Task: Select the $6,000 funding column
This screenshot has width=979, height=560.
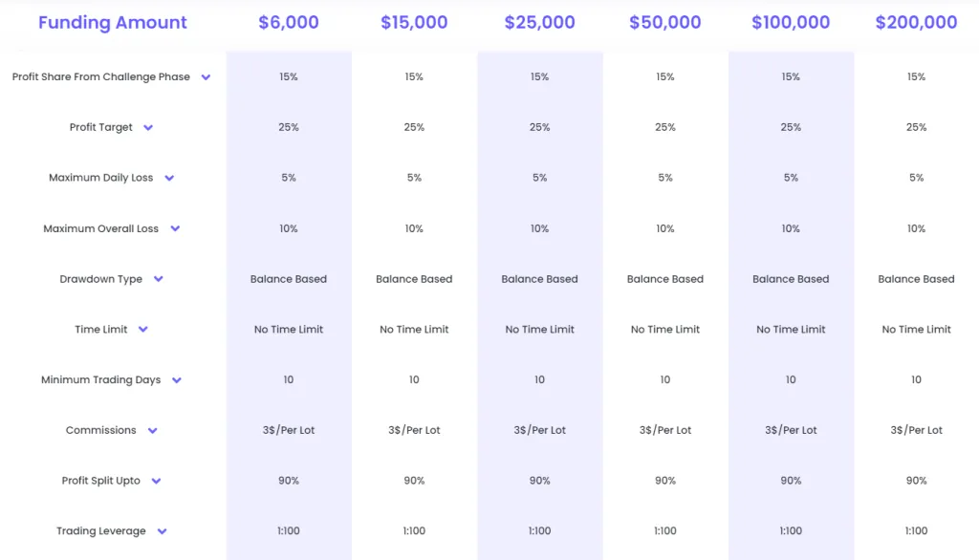Action: (x=288, y=21)
